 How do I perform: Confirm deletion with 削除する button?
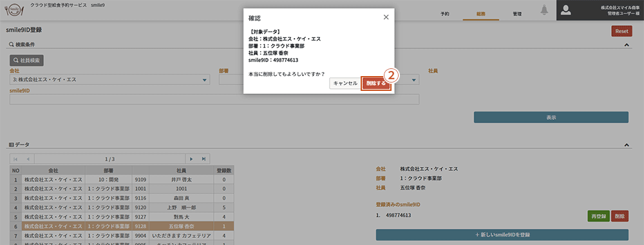(376, 83)
